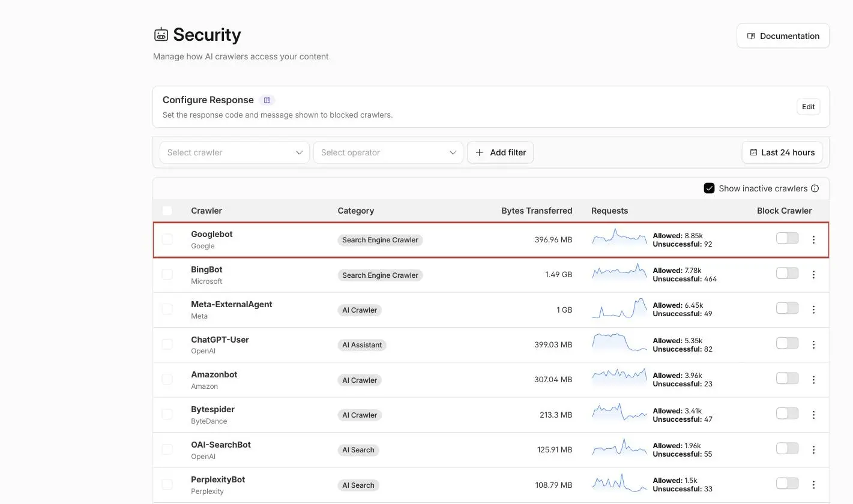Block the OAI-SearchBot crawler with its switch
This screenshot has height=504, width=853.
[x=787, y=448]
